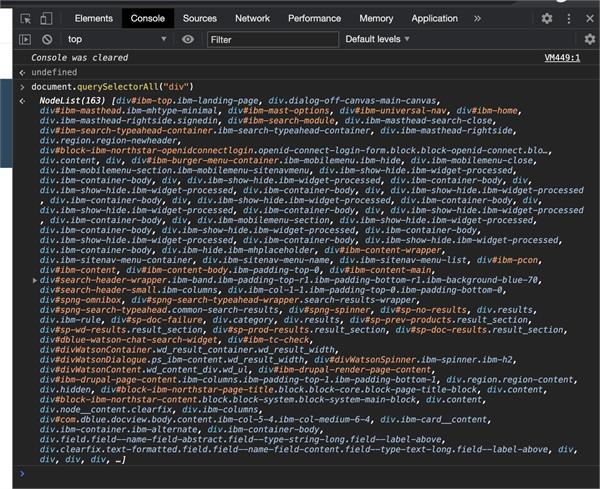
Task: Click div.ibm-container.ibm-alternate node
Action: [118, 429]
